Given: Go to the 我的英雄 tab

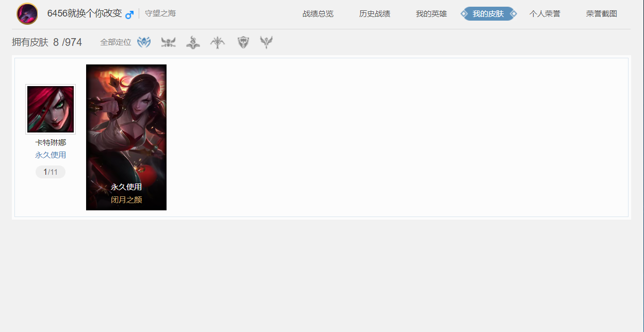Looking at the screenshot, I should (x=432, y=14).
